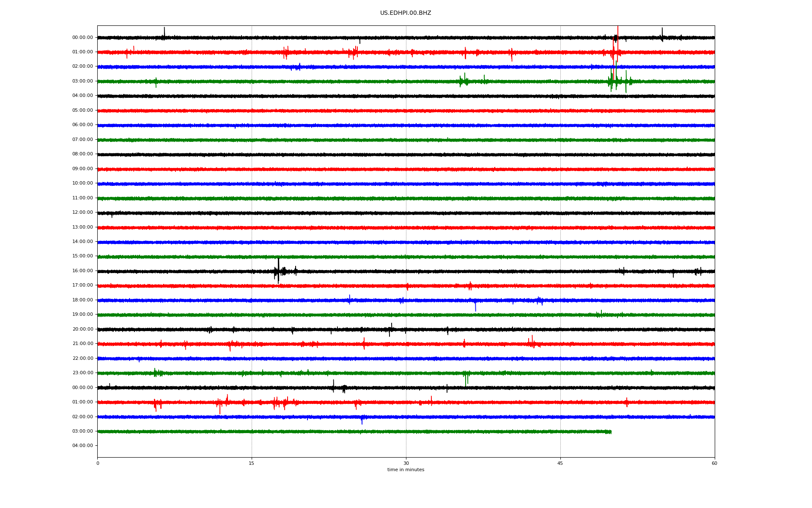The height and width of the screenshot is (508, 812).
Task: Click the 23:00:00 row label
Action: 82,373
